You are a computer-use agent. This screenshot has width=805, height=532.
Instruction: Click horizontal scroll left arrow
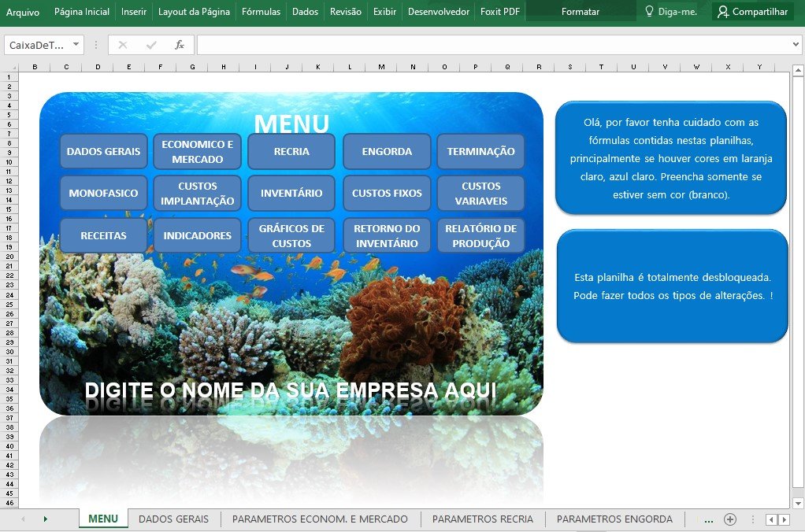coord(771,519)
